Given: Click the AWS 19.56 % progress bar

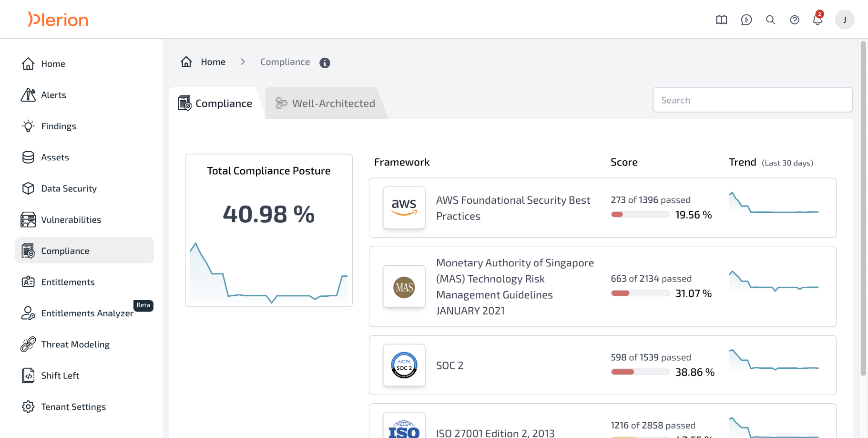Looking at the screenshot, I should click(640, 215).
